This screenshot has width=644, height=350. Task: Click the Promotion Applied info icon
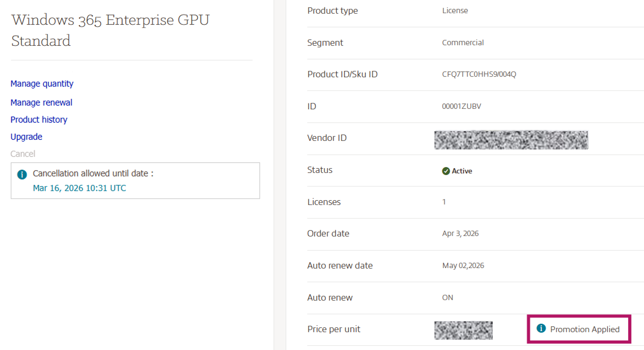(541, 328)
